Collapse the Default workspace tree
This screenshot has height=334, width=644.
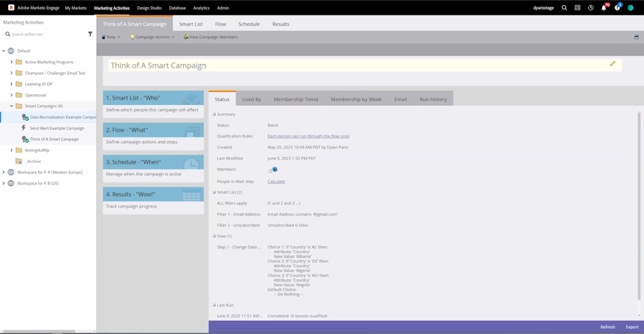[x=4, y=51]
